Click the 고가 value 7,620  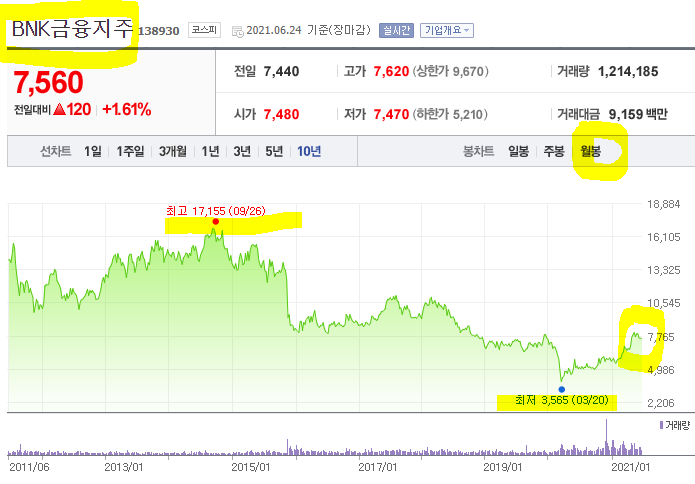click(391, 71)
